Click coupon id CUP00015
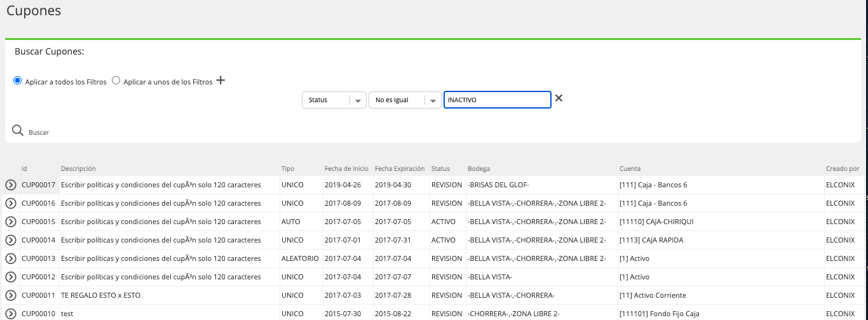 click(x=39, y=222)
